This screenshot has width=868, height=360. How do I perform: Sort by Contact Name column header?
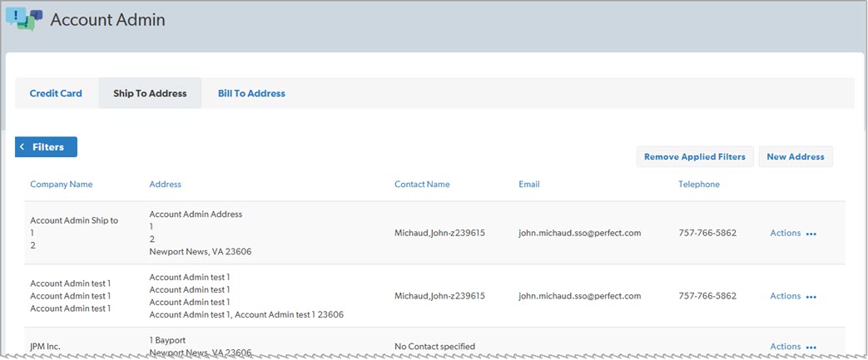point(422,184)
